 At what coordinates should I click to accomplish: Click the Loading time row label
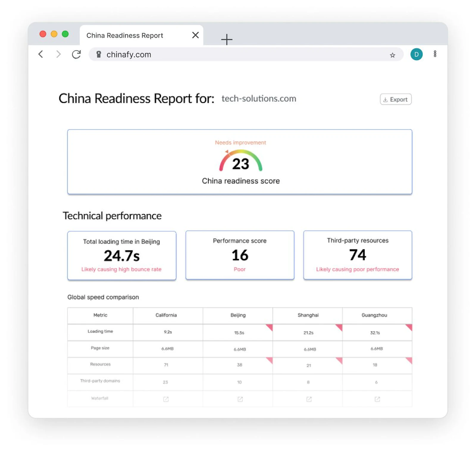[100, 331]
